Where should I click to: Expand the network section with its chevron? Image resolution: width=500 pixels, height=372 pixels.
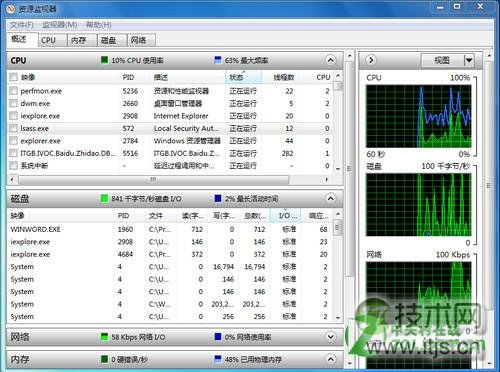point(330,337)
